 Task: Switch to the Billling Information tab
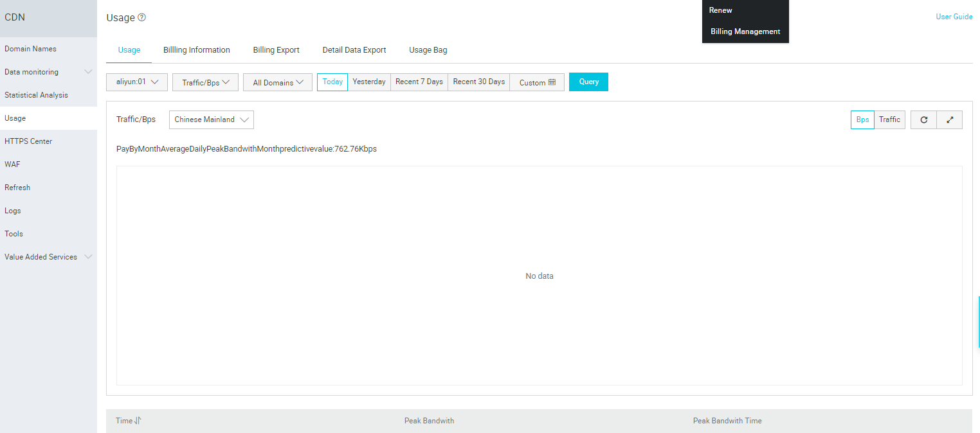click(197, 50)
